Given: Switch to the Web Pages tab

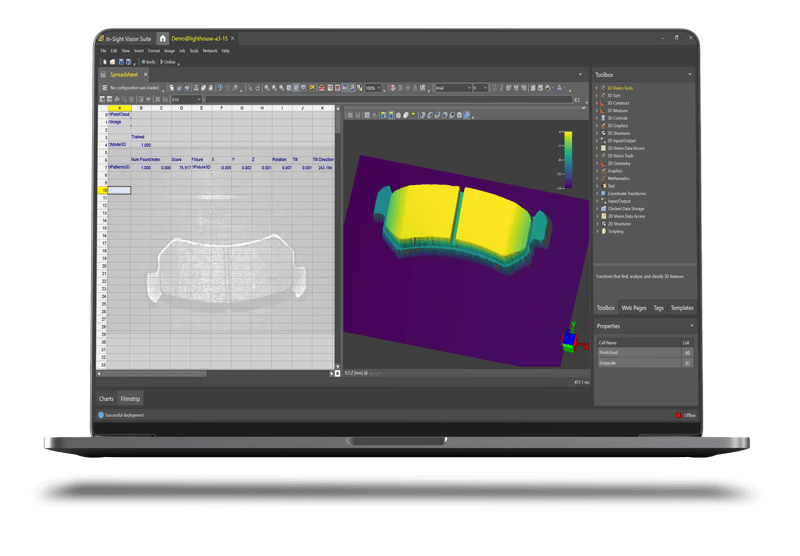Looking at the screenshot, I should (x=634, y=308).
